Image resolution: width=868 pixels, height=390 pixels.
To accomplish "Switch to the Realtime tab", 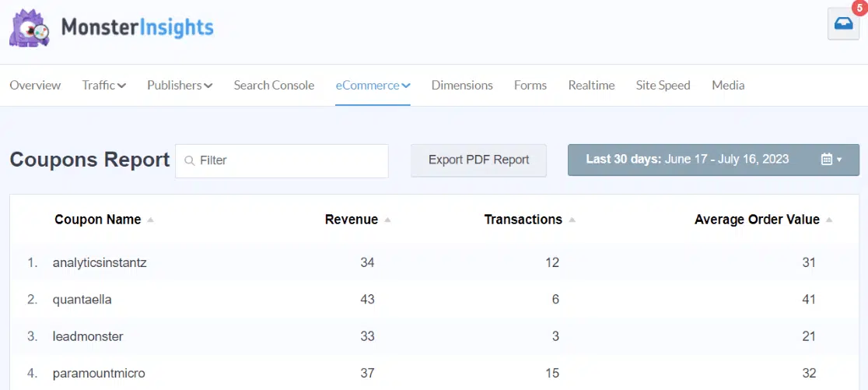I will tap(591, 86).
